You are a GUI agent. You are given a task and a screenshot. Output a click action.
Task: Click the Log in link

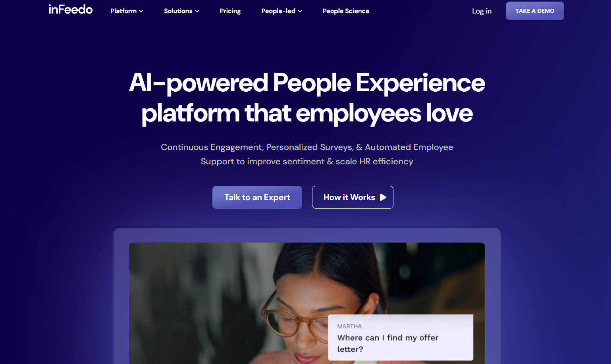482,11
